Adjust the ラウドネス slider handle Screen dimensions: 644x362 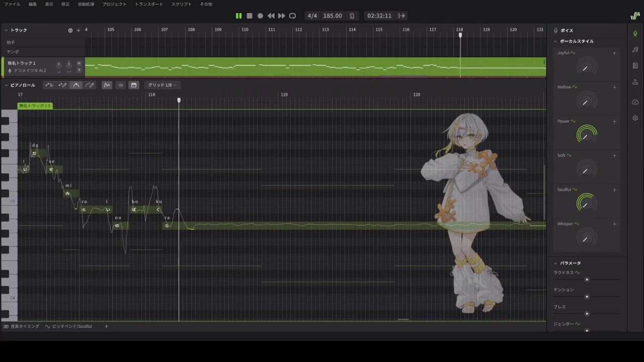click(587, 279)
